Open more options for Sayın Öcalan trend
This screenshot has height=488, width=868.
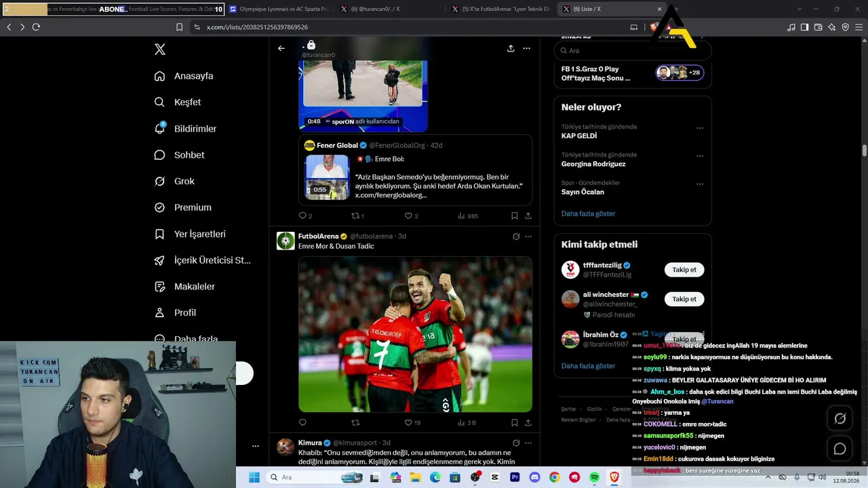pos(700,183)
